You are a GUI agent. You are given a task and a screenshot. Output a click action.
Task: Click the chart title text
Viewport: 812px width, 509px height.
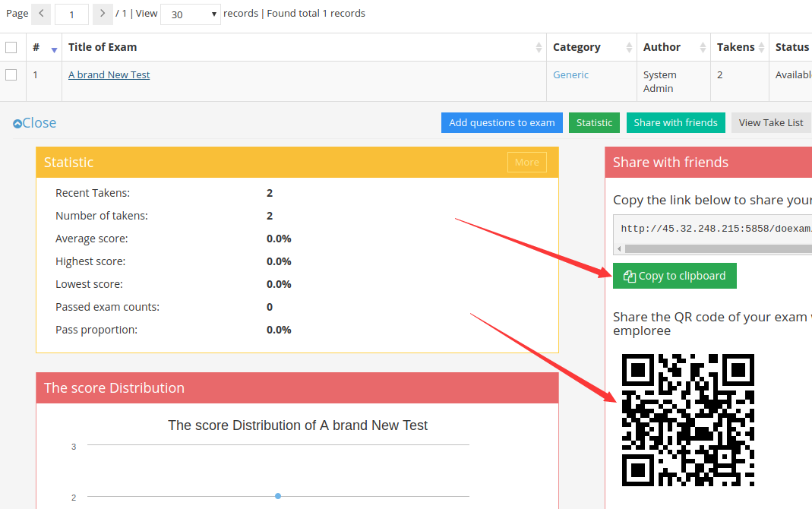pos(298,425)
